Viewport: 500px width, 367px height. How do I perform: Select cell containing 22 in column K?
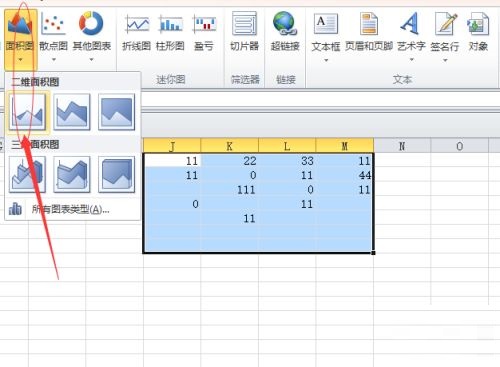pos(230,161)
